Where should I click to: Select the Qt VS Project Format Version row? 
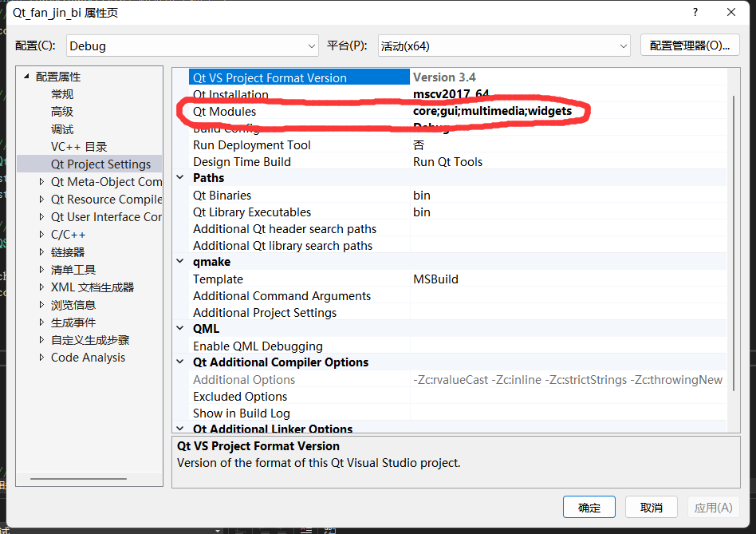pos(458,77)
